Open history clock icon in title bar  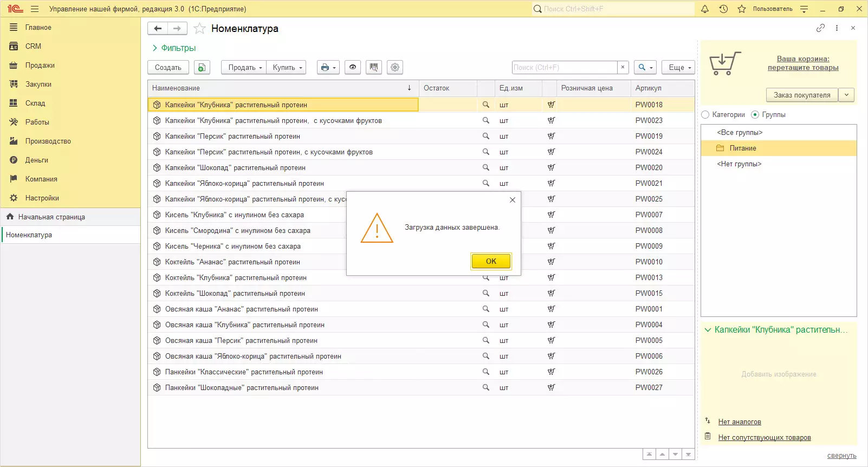pyautogui.click(x=723, y=9)
